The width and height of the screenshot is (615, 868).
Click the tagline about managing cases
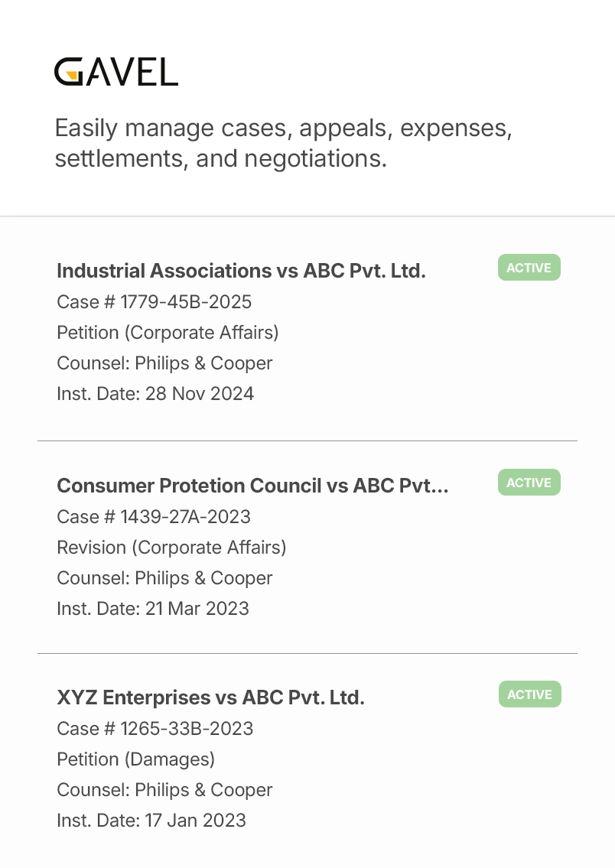[x=283, y=143]
